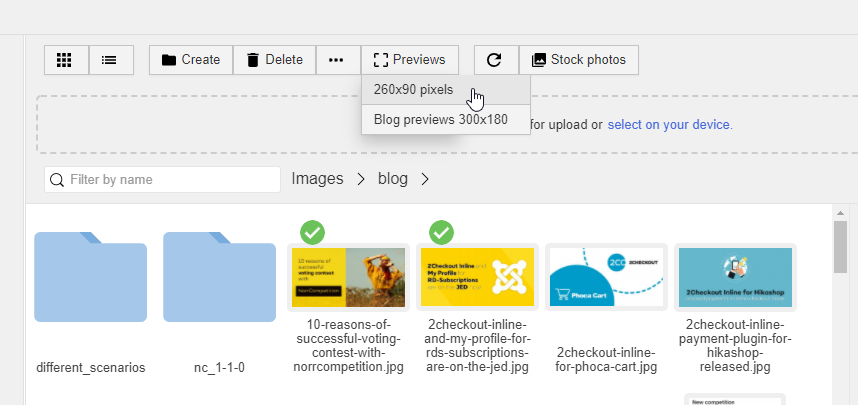The width and height of the screenshot is (858, 405).
Task: Switch to list view layout
Action: (x=110, y=60)
